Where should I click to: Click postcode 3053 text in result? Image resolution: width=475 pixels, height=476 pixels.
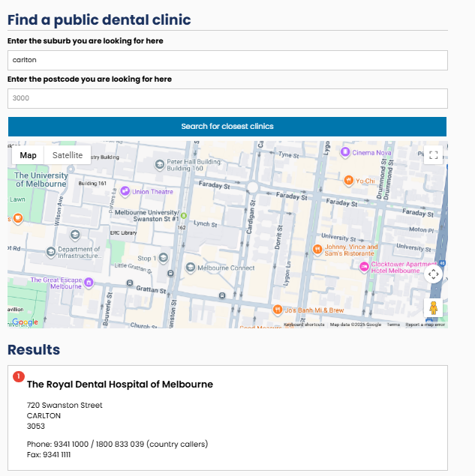pyautogui.click(x=35, y=427)
